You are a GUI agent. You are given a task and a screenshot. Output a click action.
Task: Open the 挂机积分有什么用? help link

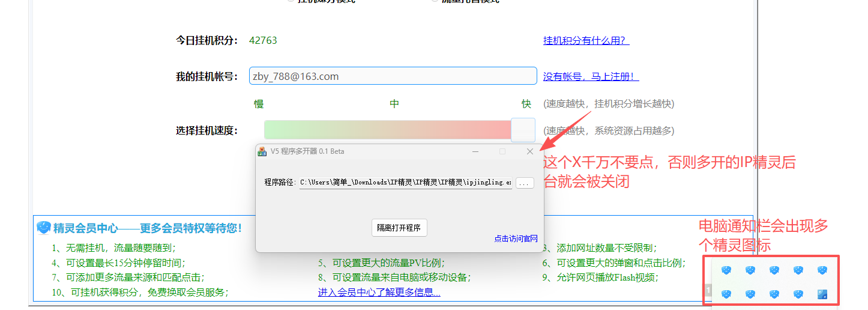[x=586, y=41]
